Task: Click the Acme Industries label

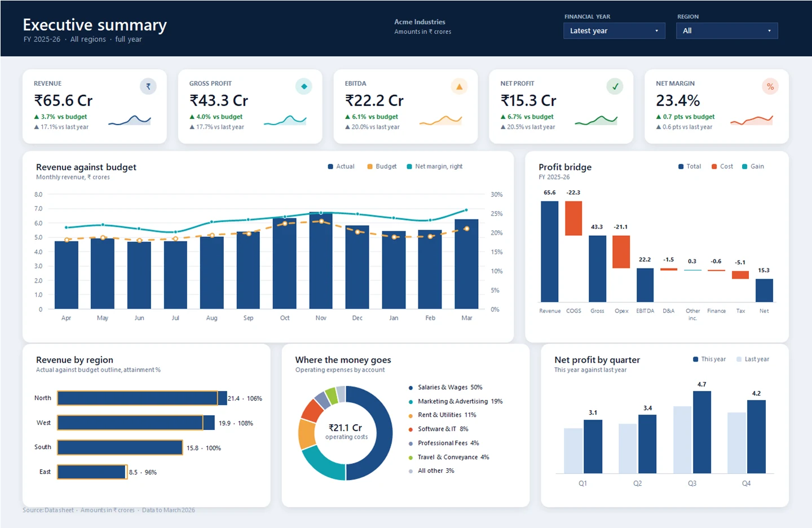Action: tap(420, 22)
